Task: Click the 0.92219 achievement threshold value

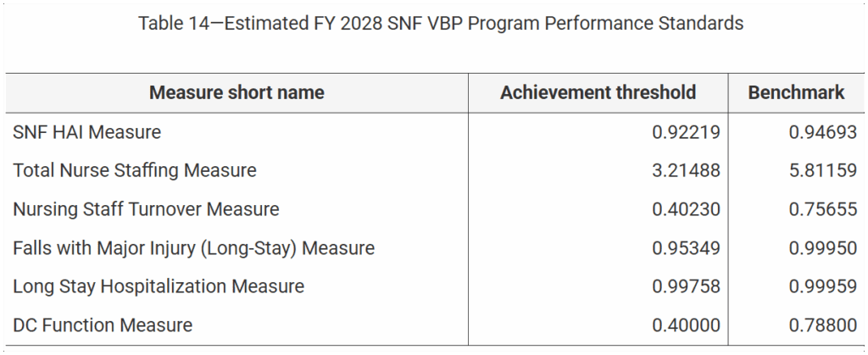Action: coord(686,132)
